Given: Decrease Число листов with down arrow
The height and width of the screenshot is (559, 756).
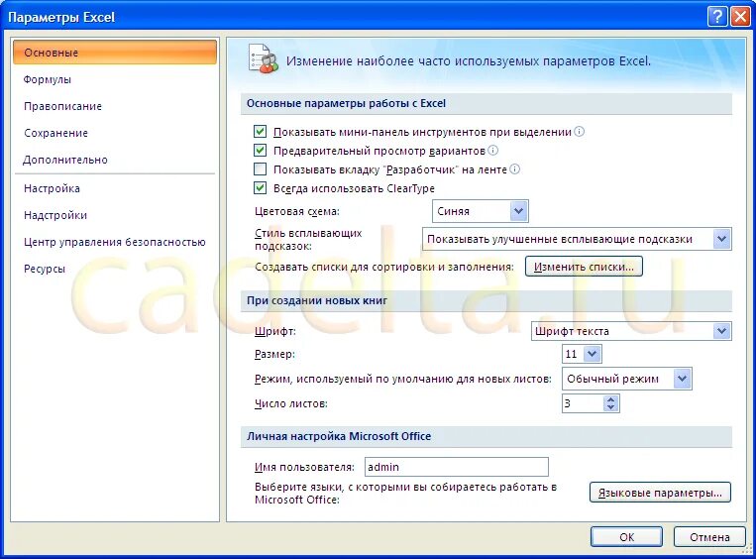Looking at the screenshot, I should point(611,407).
